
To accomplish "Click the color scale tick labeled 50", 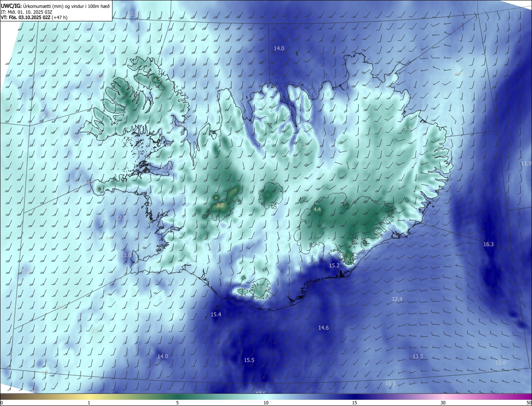I will 529,403.
